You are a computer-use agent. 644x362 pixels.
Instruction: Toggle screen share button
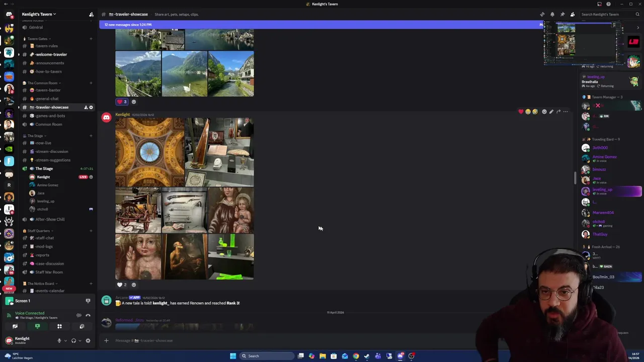click(37, 326)
